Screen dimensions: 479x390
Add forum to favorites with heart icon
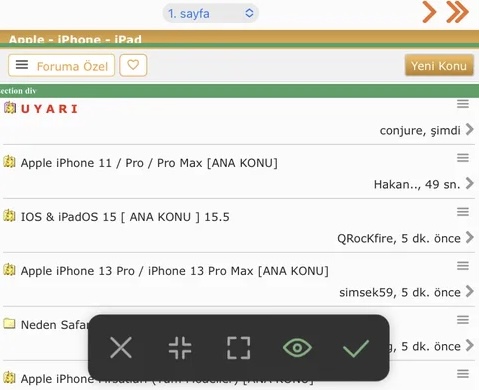coord(133,65)
